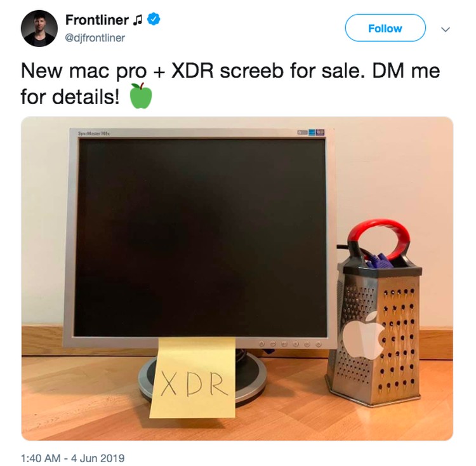Open the attached photo on the monitor screen
This screenshot has width=476, height=466.
click(x=201, y=237)
